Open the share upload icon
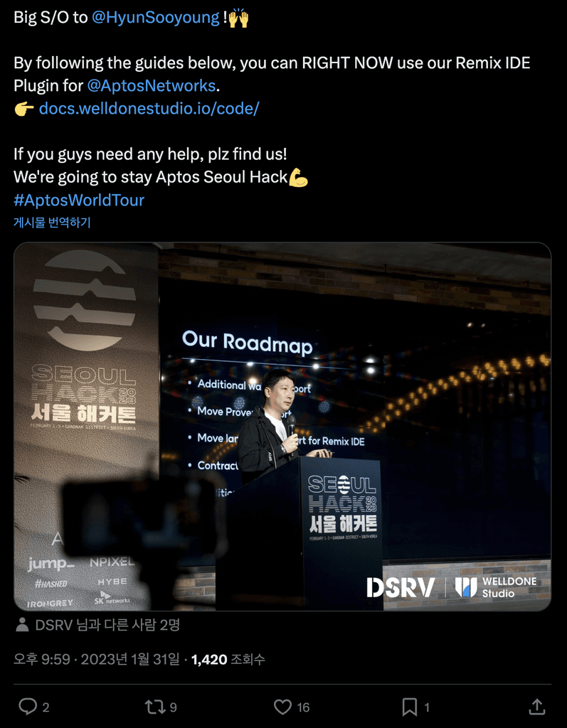The height and width of the screenshot is (728, 567). tap(537, 707)
